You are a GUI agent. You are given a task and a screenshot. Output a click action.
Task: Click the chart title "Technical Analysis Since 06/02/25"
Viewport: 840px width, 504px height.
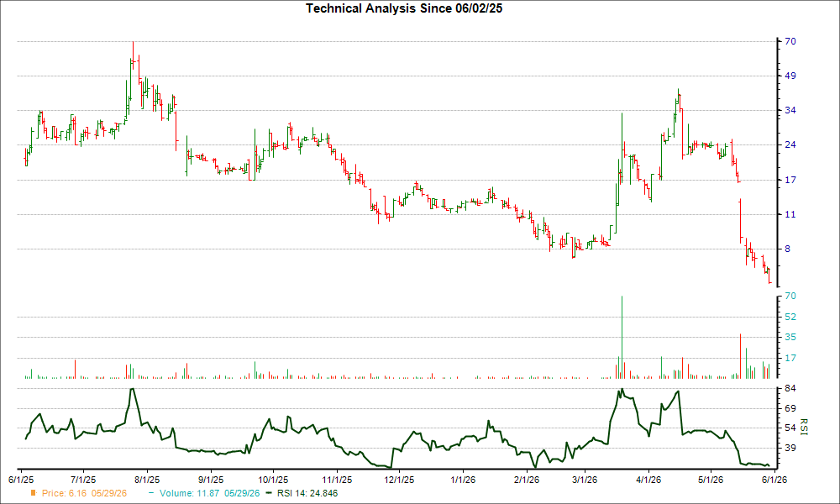(404, 8)
